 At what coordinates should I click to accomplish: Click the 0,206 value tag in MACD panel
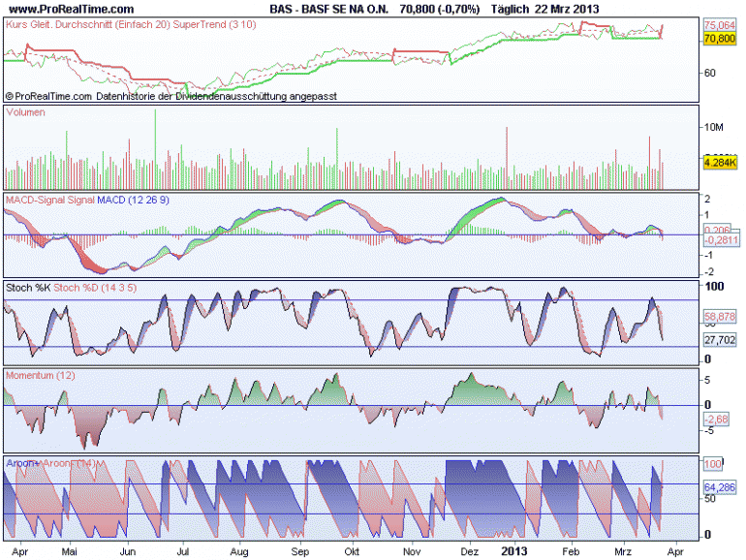717,230
